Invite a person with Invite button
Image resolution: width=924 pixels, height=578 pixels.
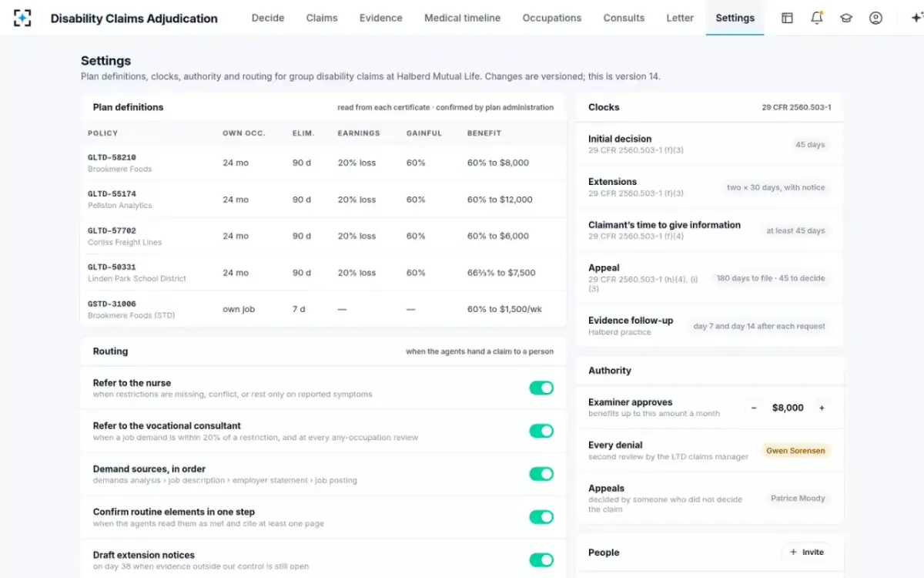[x=807, y=552]
